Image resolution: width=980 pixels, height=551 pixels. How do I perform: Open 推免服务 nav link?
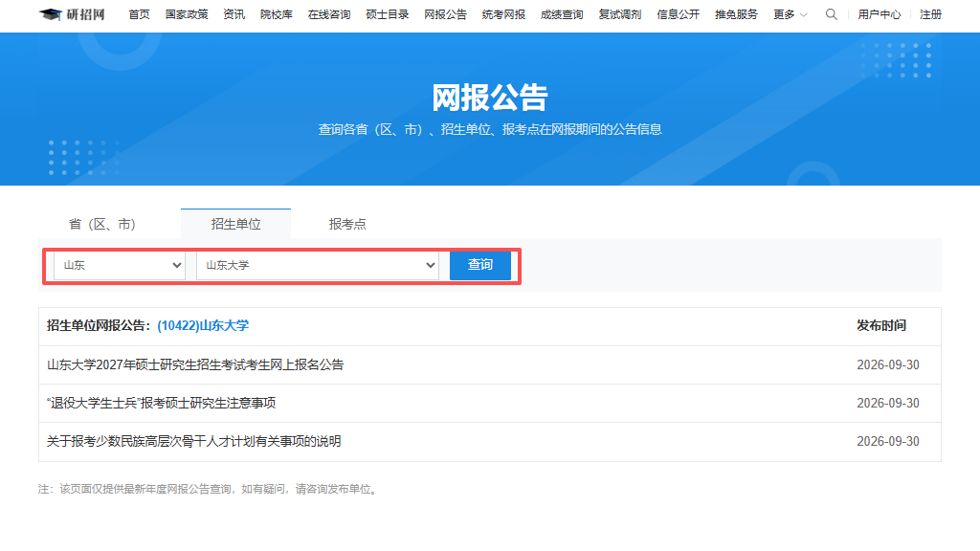tap(736, 14)
